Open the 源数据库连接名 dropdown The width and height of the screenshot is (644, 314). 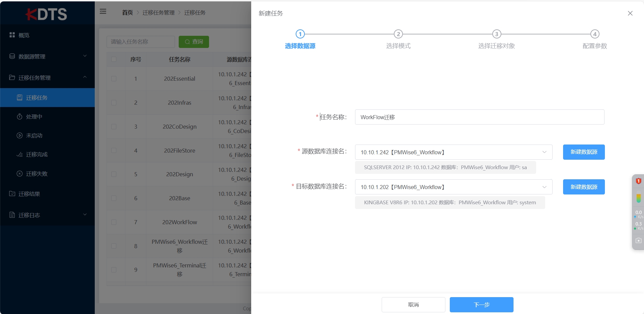click(453, 152)
